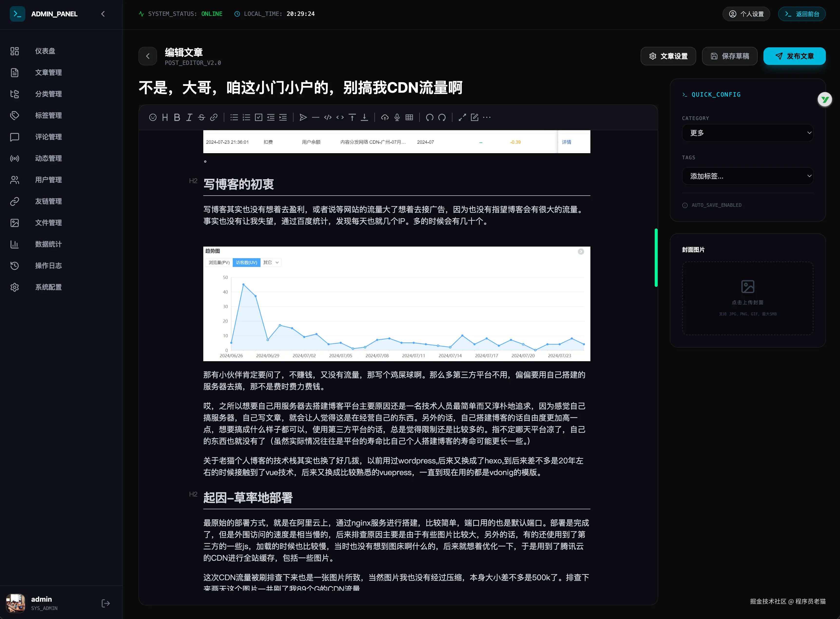The height and width of the screenshot is (619, 840).
Task: Undo the last editor change
Action: tap(430, 117)
